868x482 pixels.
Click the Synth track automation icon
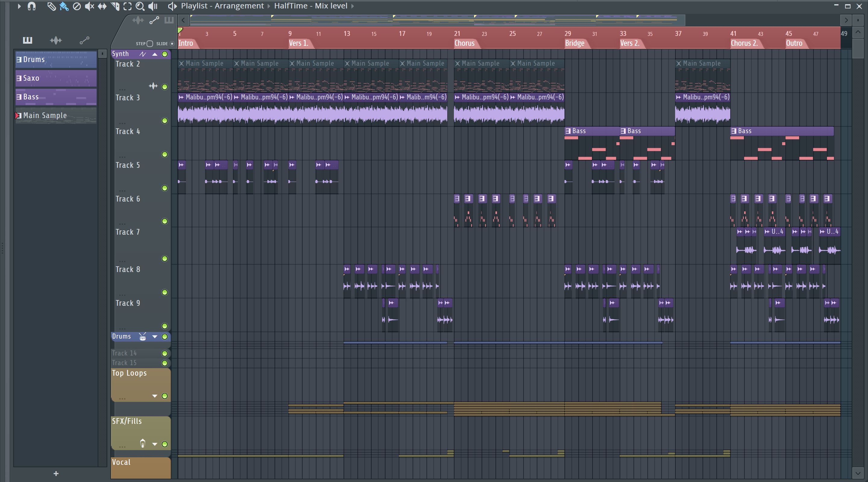[x=143, y=54]
